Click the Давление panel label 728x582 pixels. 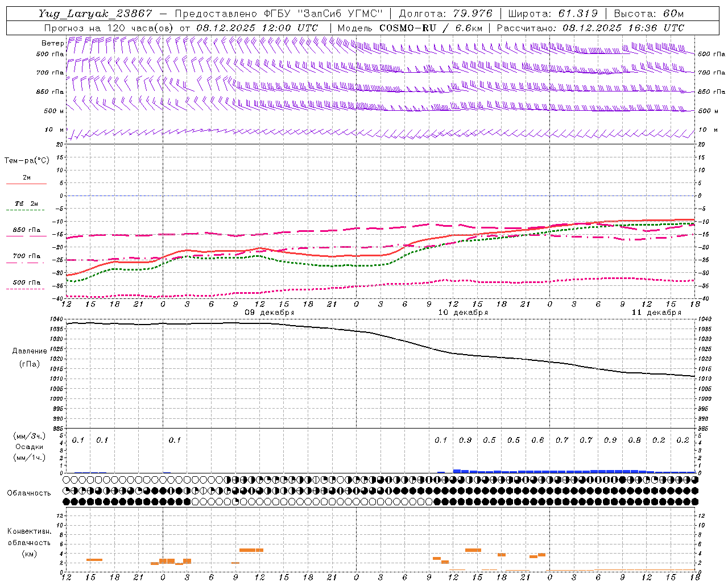tap(30, 351)
